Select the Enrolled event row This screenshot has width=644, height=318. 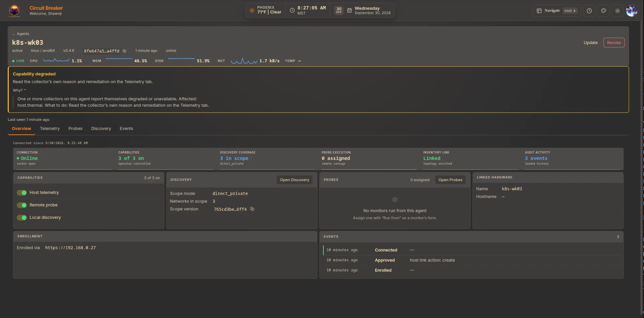pyautogui.click(x=471, y=270)
